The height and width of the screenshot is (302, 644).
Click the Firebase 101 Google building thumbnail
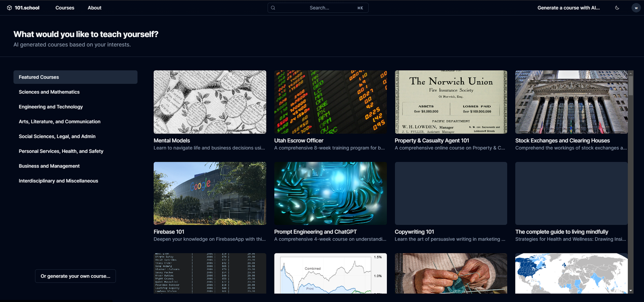click(x=210, y=193)
